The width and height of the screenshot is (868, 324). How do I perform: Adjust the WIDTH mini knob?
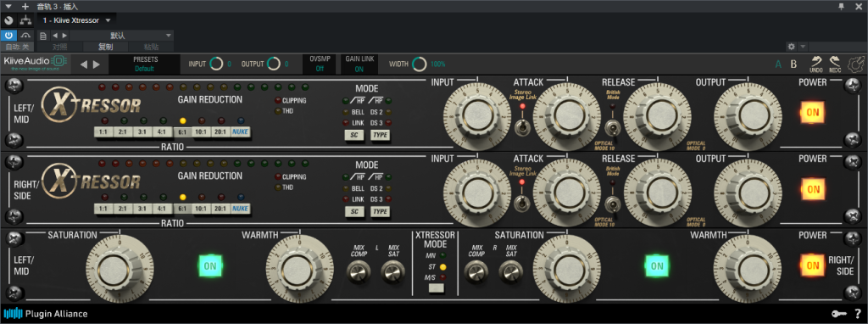420,64
